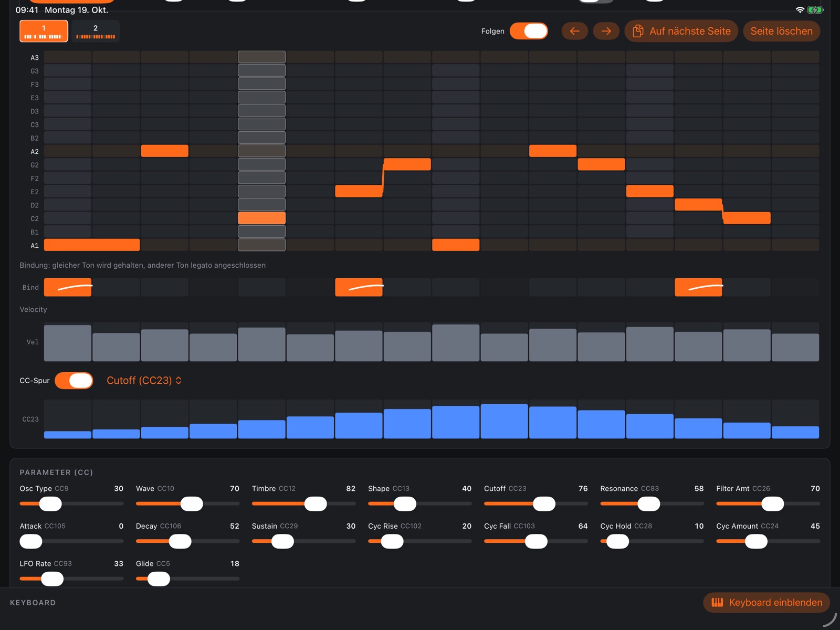Select the highlighted C2 cell in the playhead column
840x630 pixels.
coord(261,218)
